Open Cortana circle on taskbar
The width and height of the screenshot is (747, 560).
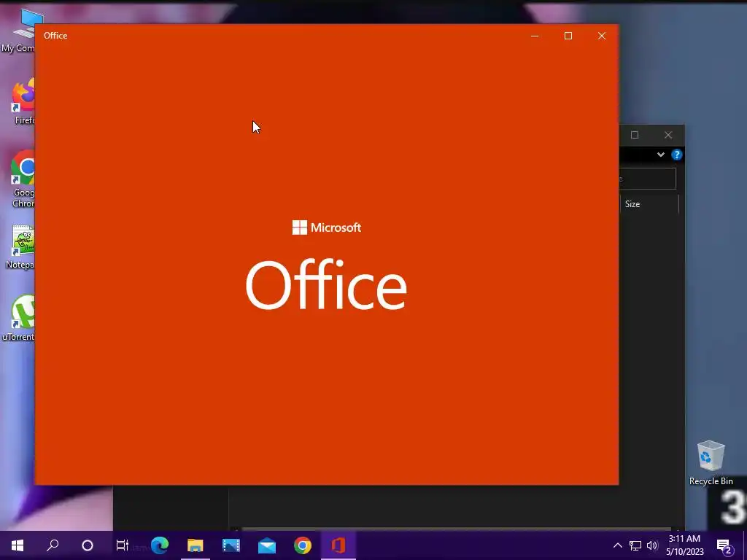click(88, 545)
